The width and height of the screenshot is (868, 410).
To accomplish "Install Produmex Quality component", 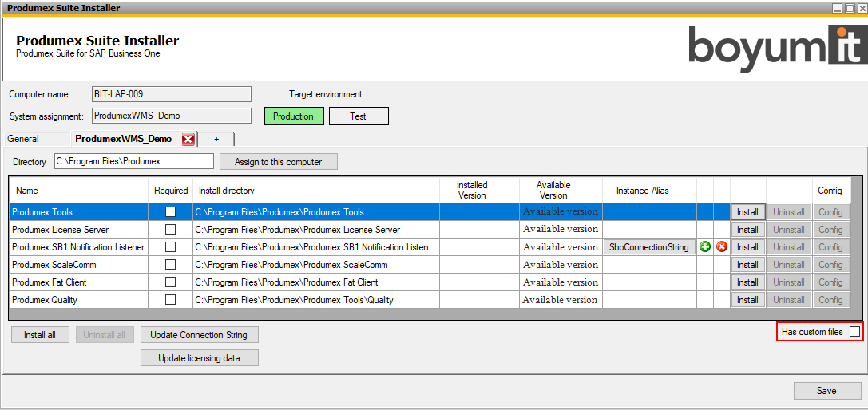I will click(747, 300).
